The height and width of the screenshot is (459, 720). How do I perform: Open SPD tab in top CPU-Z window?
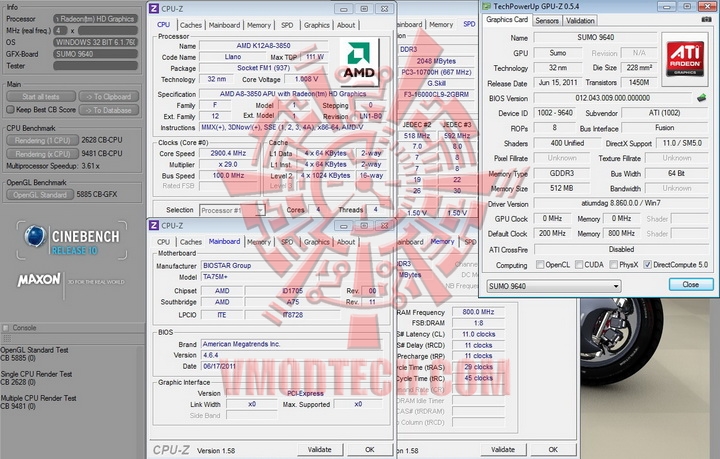coord(287,25)
